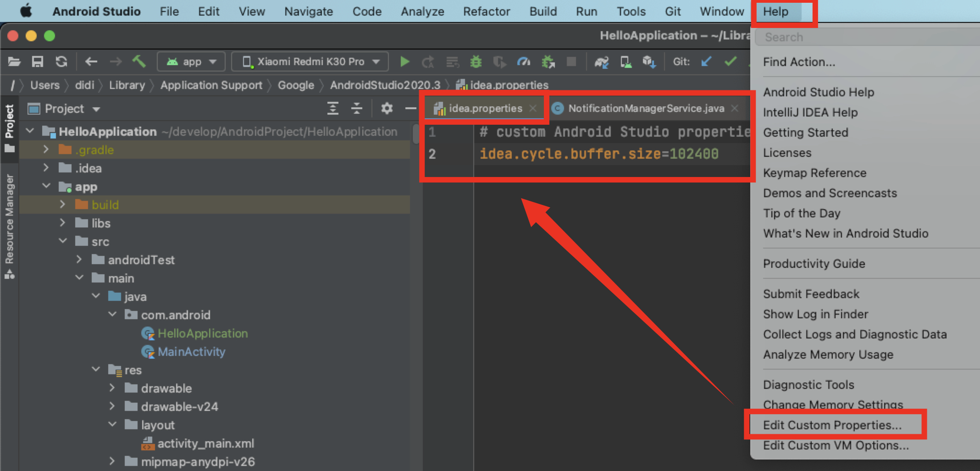980x471 pixels.
Task: Navigate back with the left arrow icon
Action: pos(91,61)
